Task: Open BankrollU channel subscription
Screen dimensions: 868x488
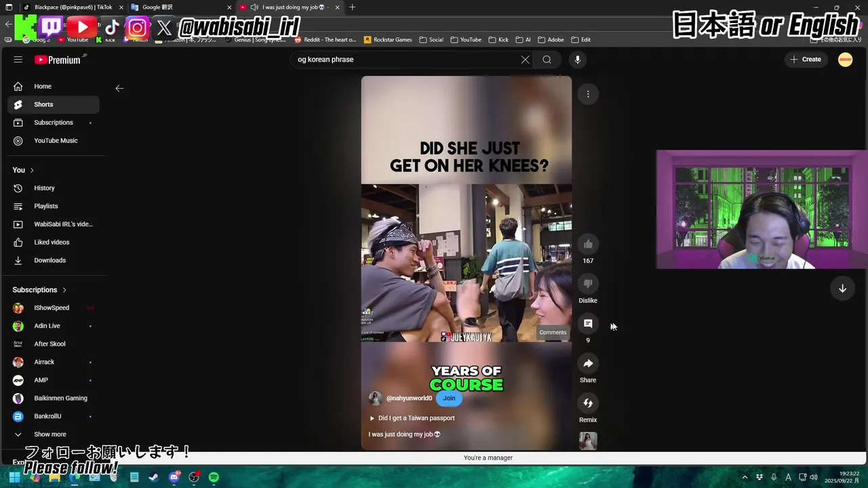Action: [x=53, y=416]
